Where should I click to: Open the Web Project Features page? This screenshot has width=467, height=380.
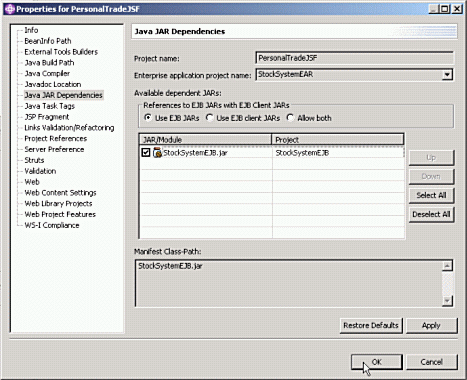coord(60,214)
